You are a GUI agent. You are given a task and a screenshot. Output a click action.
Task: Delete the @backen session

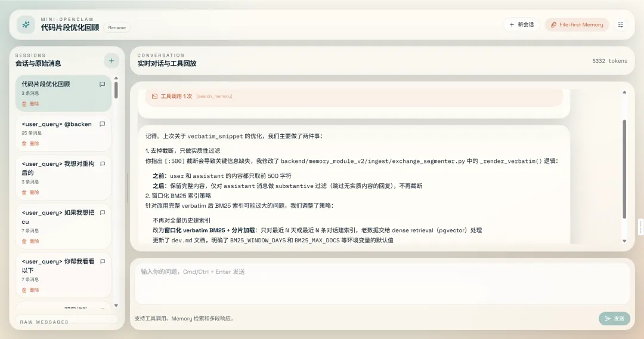[x=30, y=144]
